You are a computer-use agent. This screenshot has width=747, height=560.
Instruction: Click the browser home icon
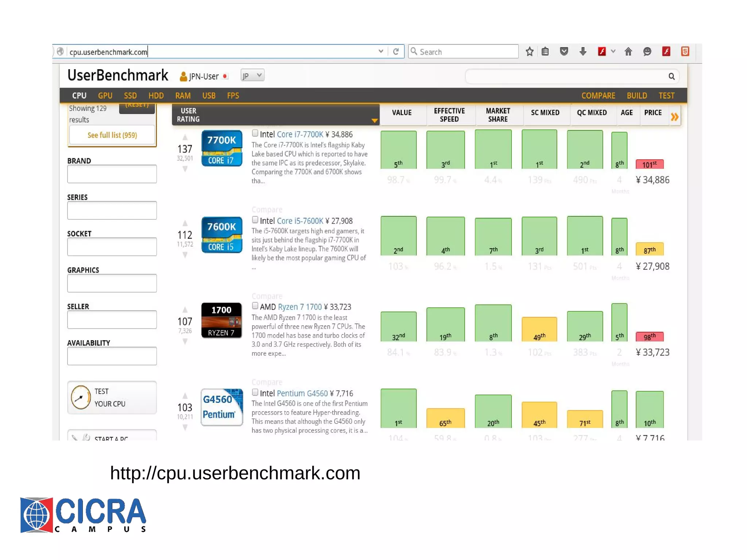(628, 51)
